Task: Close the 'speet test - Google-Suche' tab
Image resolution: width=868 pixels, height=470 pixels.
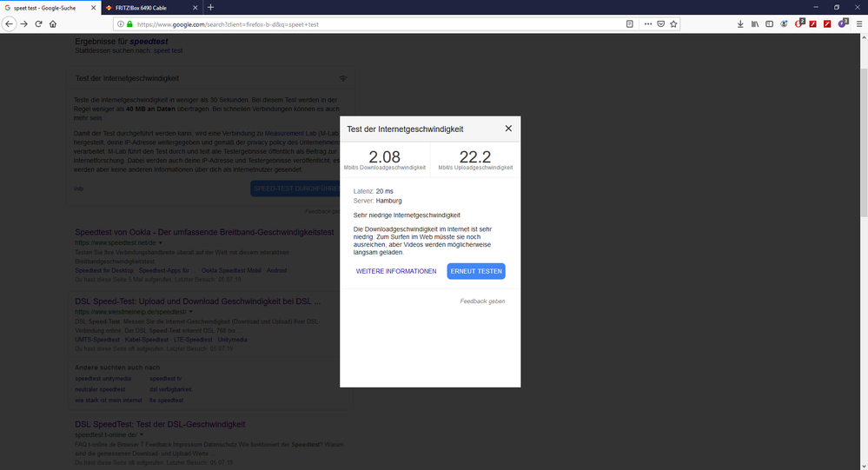Action: (x=93, y=8)
